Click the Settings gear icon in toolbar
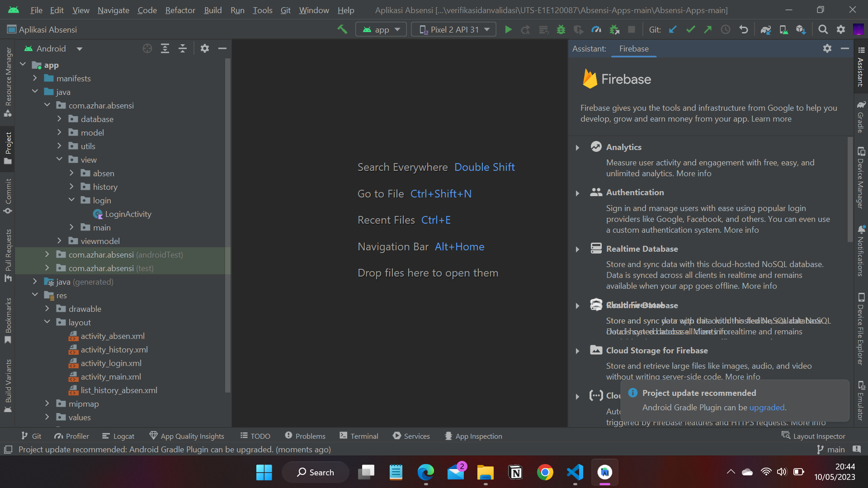Viewport: 868px width, 488px height. [840, 29]
